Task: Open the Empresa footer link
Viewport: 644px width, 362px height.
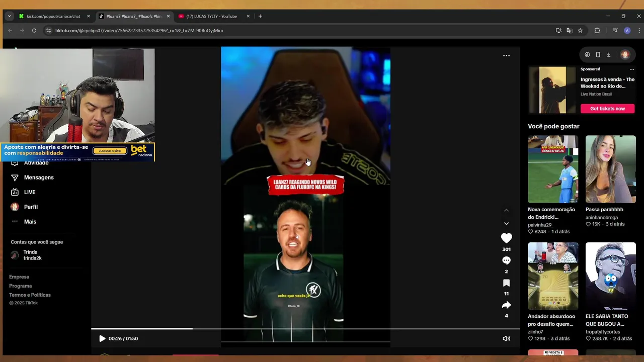Action: tap(19, 277)
